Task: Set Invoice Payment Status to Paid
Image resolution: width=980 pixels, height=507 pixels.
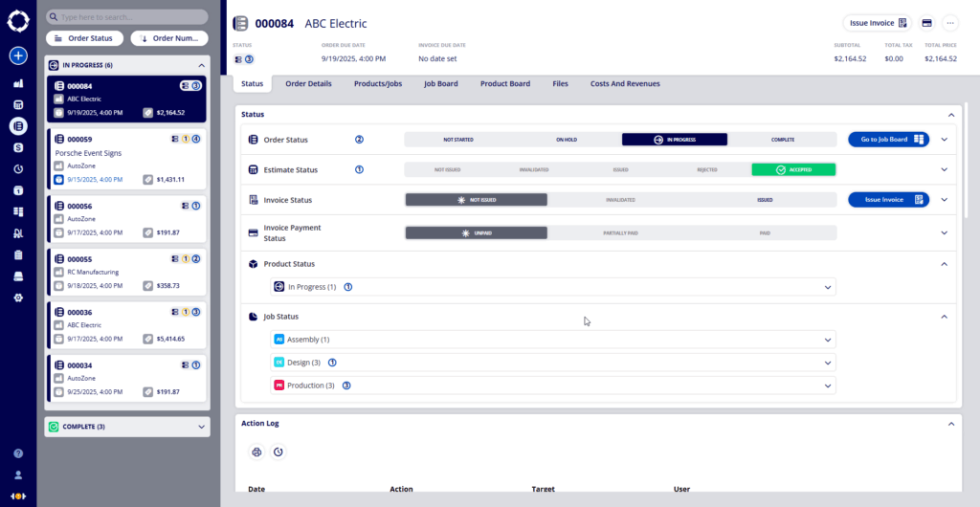Action: pyautogui.click(x=764, y=232)
